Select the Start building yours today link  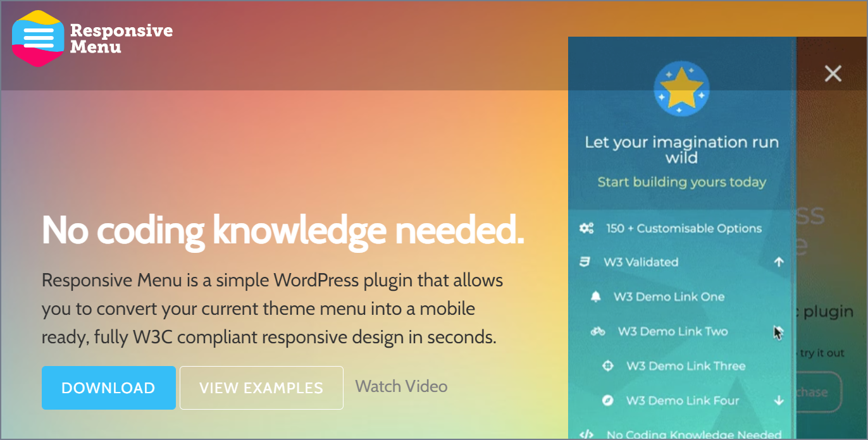coord(681,182)
